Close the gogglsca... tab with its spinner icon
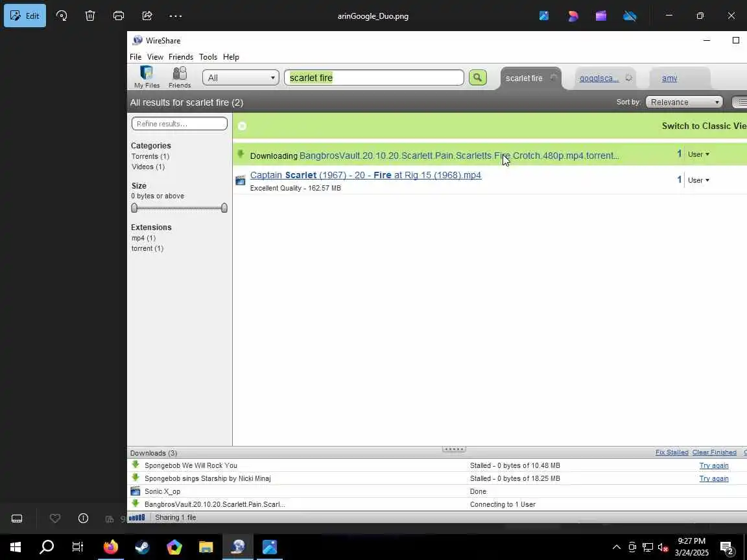 628,78
